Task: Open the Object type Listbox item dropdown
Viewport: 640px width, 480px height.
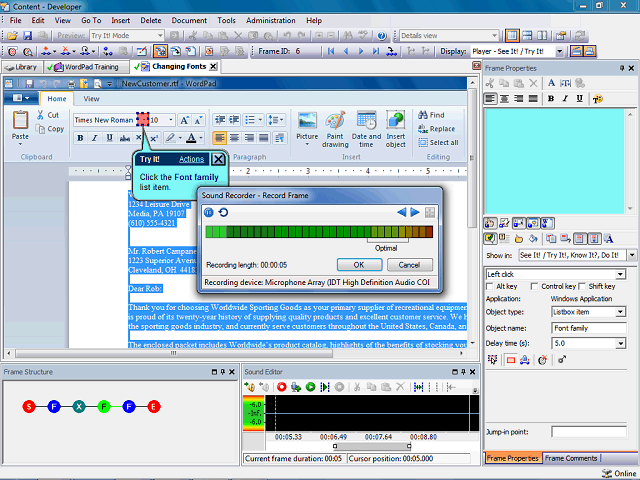Action: pyautogui.click(x=620, y=312)
